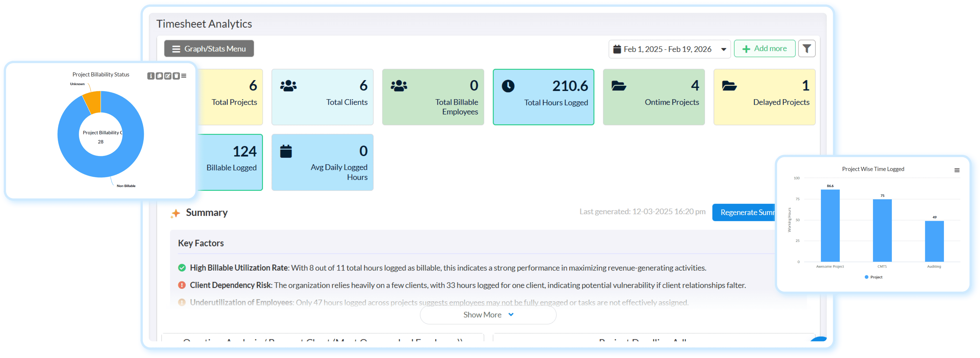
Task: Click the green plus icon in Add more
Action: pyautogui.click(x=746, y=49)
